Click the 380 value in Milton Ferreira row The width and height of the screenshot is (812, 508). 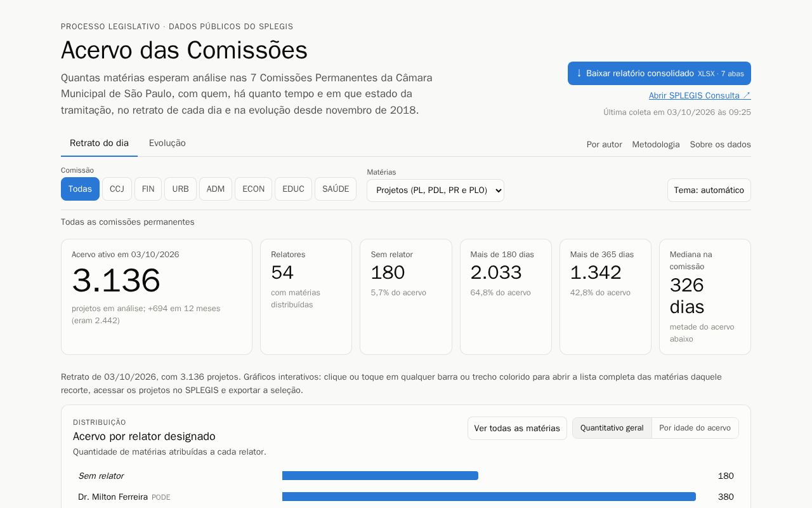pyautogui.click(x=726, y=497)
